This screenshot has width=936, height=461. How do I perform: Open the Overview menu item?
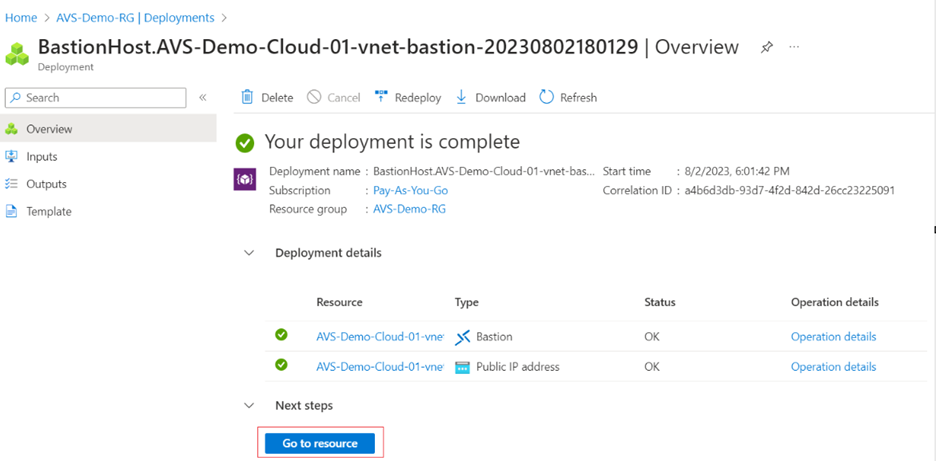click(108, 129)
